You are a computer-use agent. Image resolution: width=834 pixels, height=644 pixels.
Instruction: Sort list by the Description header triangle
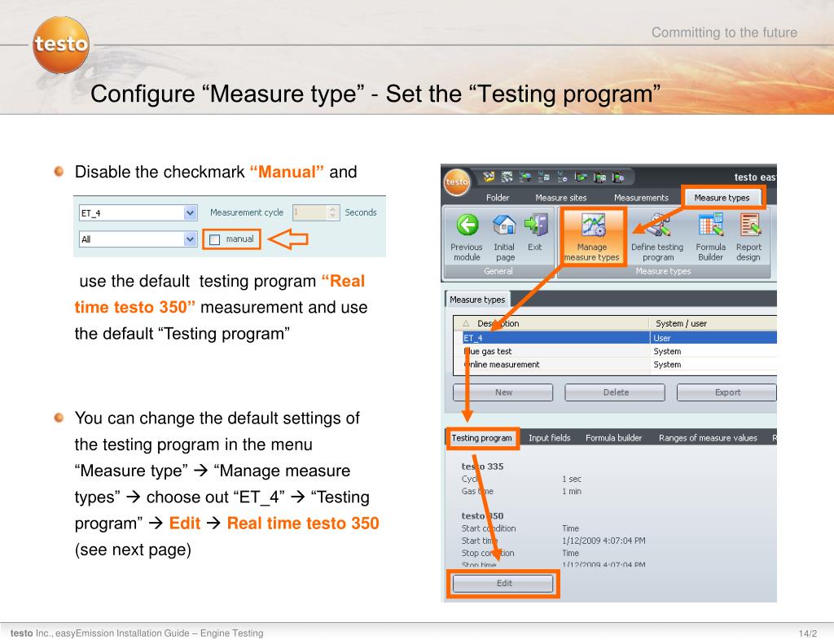(x=466, y=323)
